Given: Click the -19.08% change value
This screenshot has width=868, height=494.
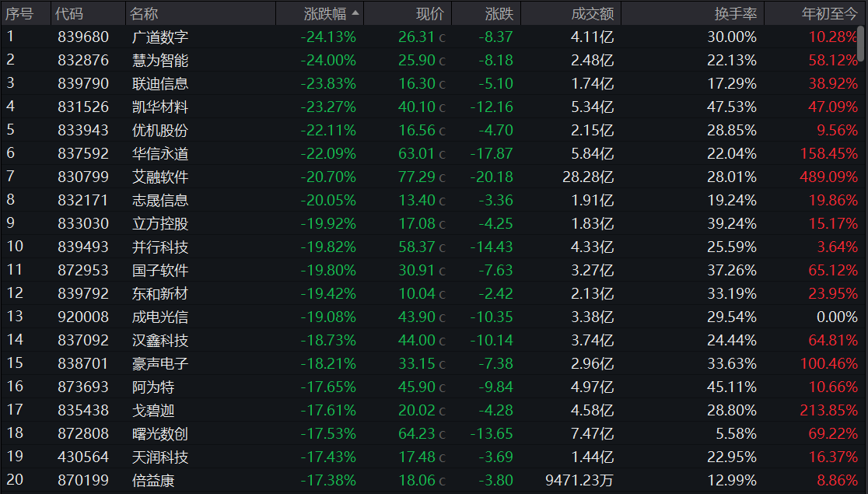Looking at the screenshot, I should point(328,317).
